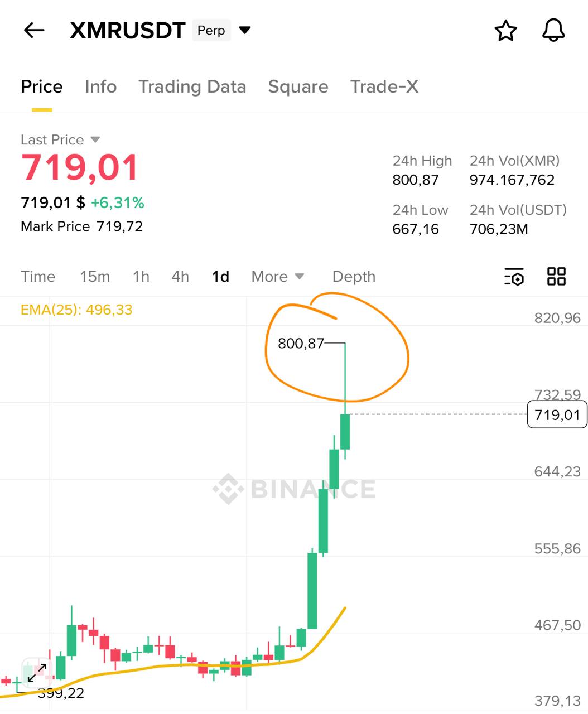Tap the back arrow icon
Image resolution: width=588 pixels, height=714 pixels.
(34, 30)
